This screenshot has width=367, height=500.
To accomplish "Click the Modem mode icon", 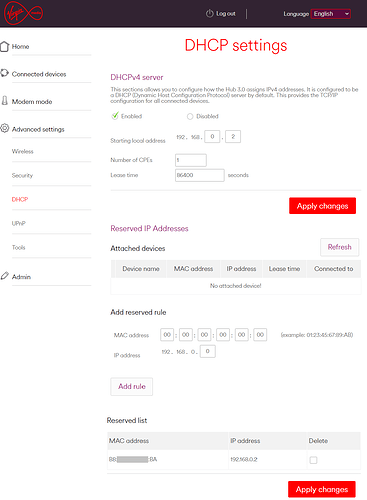I will pyautogui.click(x=4, y=101).
